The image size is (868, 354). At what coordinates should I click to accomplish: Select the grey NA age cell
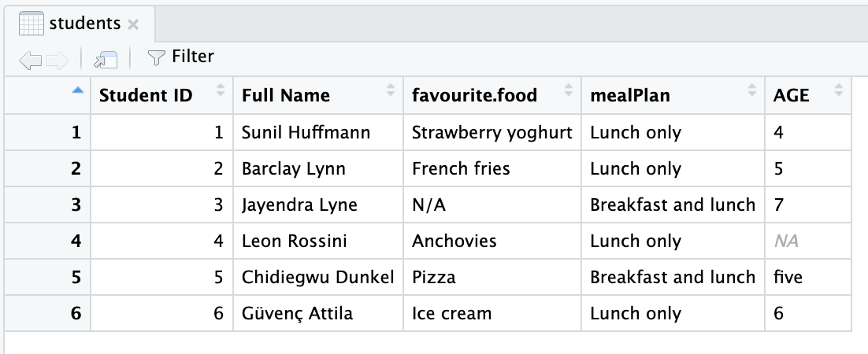click(x=787, y=242)
